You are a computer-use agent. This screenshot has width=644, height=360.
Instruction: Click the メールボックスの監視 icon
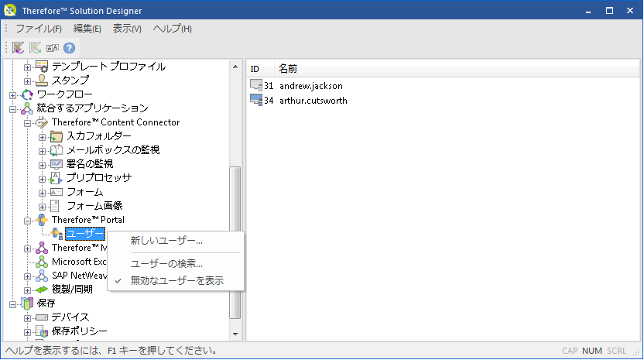click(x=57, y=150)
